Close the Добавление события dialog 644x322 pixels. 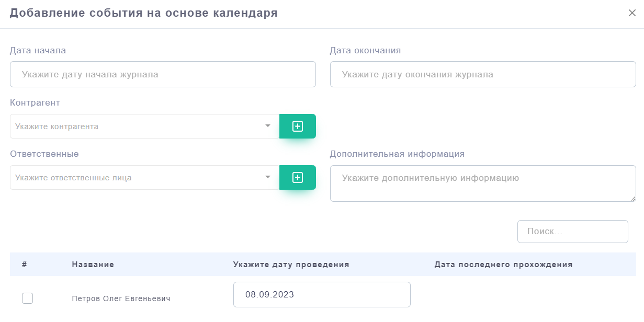(632, 13)
